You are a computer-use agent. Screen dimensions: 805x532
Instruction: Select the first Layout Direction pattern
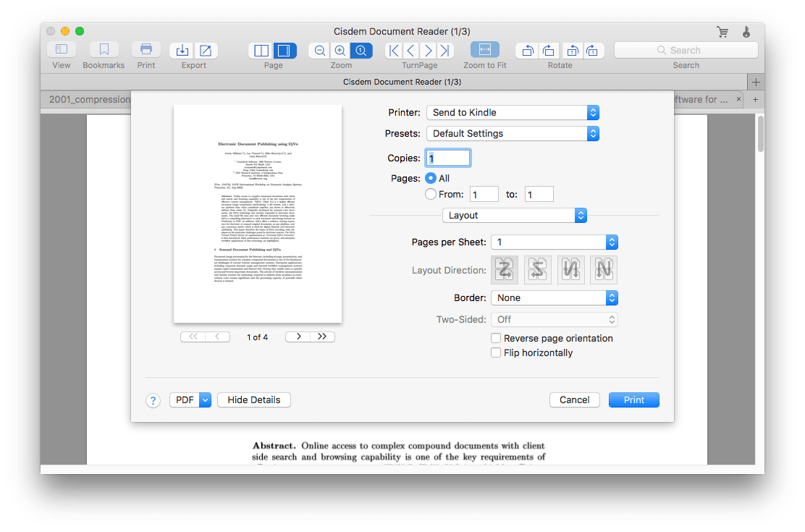[x=505, y=269]
